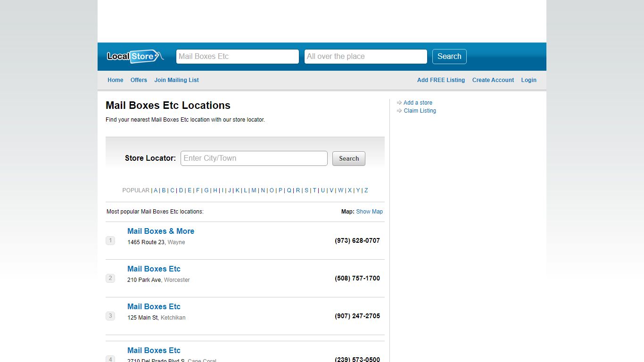Click the LocalStore logo
This screenshot has width=644, height=362.
click(135, 56)
